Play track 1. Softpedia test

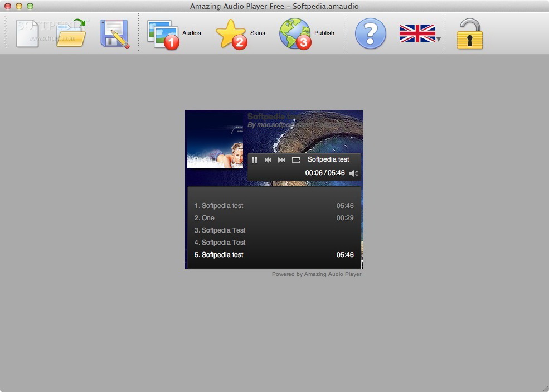(274, 206)
